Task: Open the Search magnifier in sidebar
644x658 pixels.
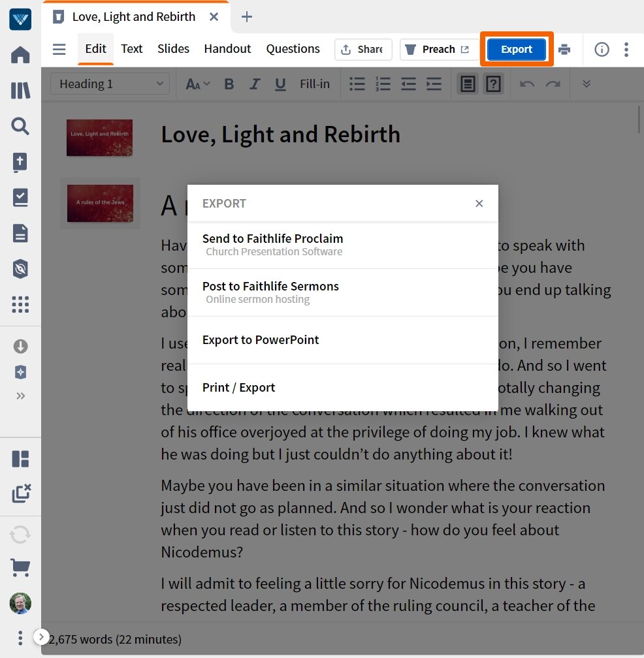Action: point(20,126)
